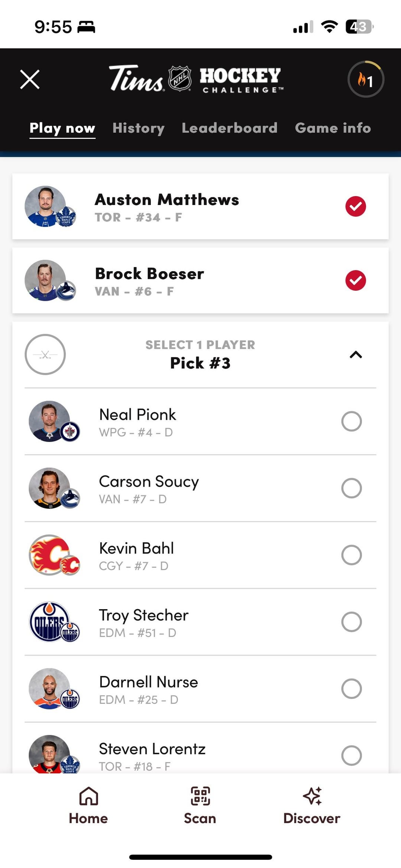Collapse the Pick #3 player list chevron
This screenshot has height=868, width=401.
coord(356,355)
